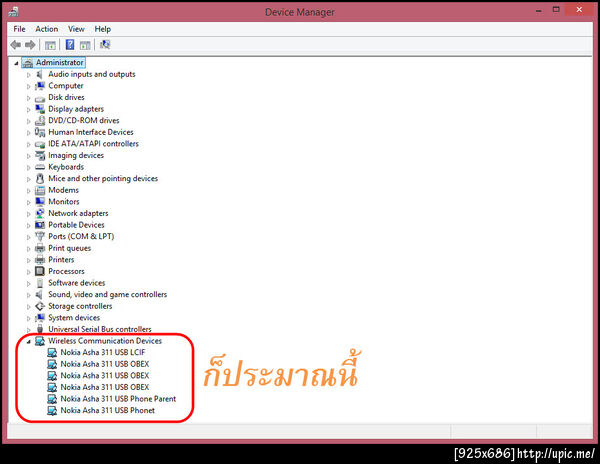Select the IDE ATA/ATAPI controllers label

point(93,144)
